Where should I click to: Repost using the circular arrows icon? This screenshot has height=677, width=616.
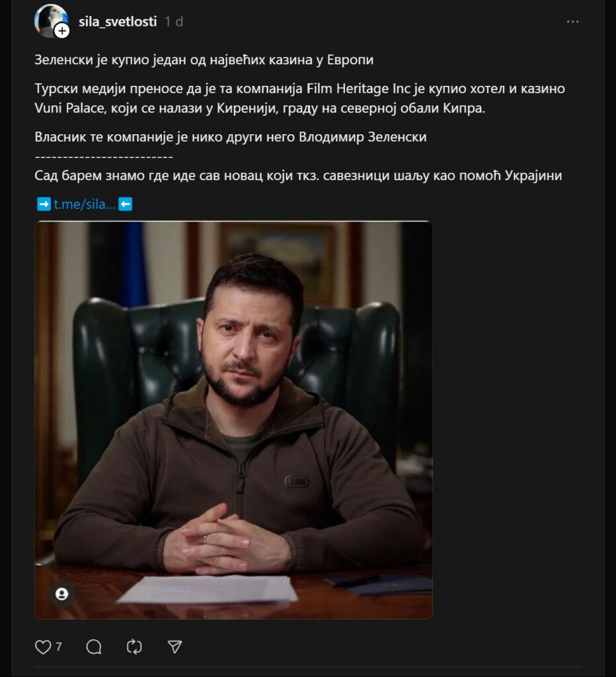coord(134,647)
